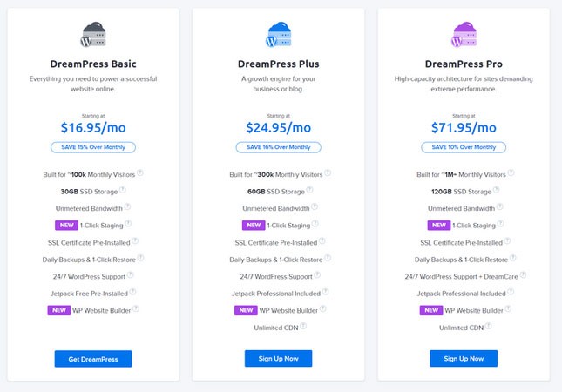Image resolution: width=562 pixels, height=392 pixels.
Task: Click the Save 10% Over Monthly badge
Action: coord(464,147)
